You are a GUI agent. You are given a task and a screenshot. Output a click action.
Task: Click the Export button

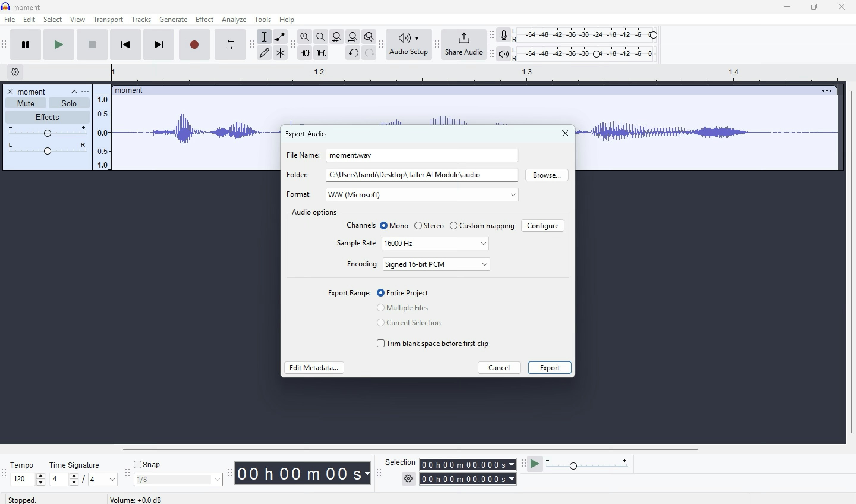coord(549,368)
